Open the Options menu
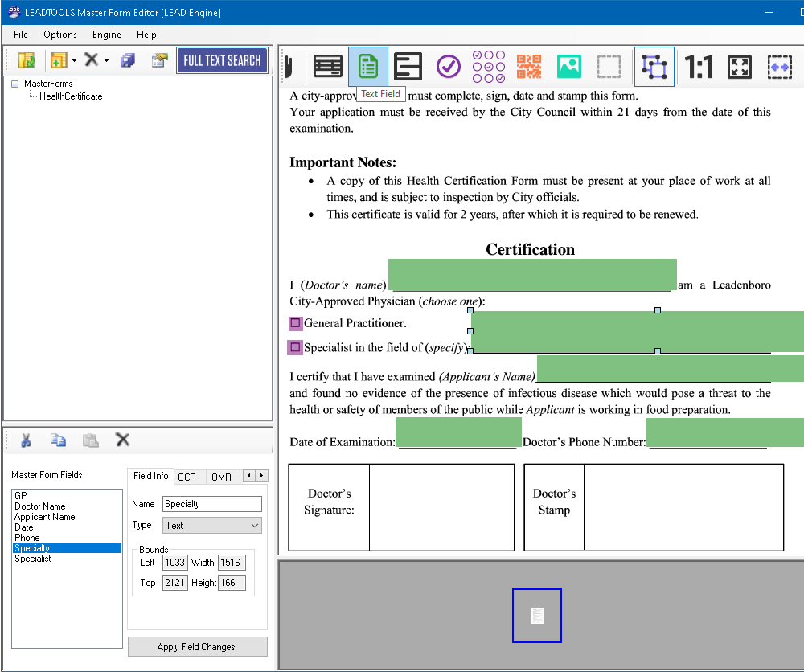 coord(60,35)
